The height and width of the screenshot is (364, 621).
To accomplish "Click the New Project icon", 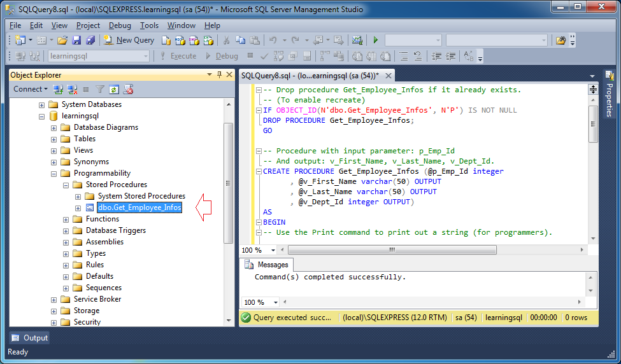I will 19,40.
